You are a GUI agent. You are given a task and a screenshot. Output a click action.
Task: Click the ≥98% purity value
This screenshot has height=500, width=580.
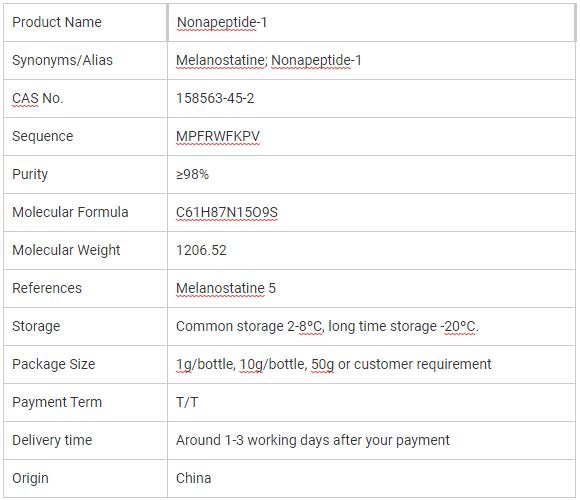coord(192,174)
